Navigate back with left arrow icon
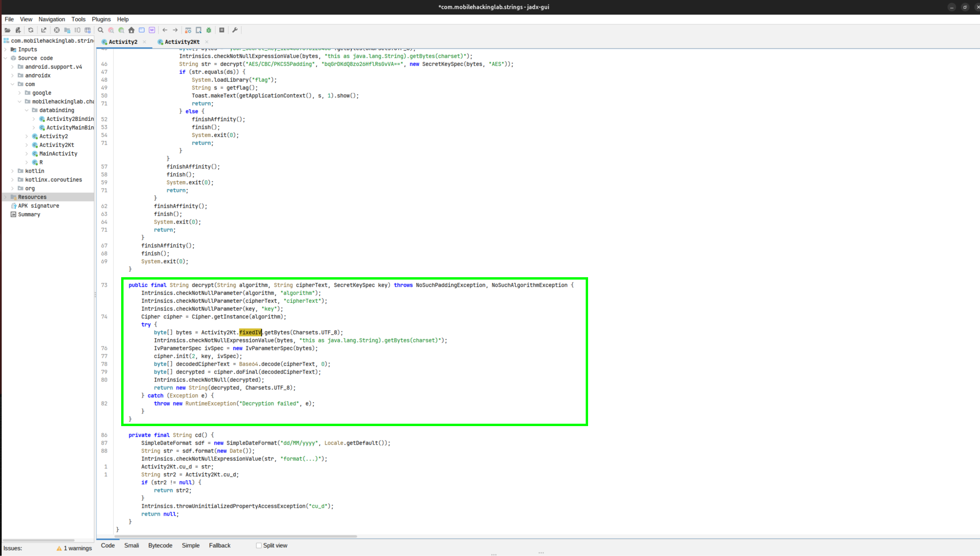The image size is (980, 556). [x=165, y=30]
